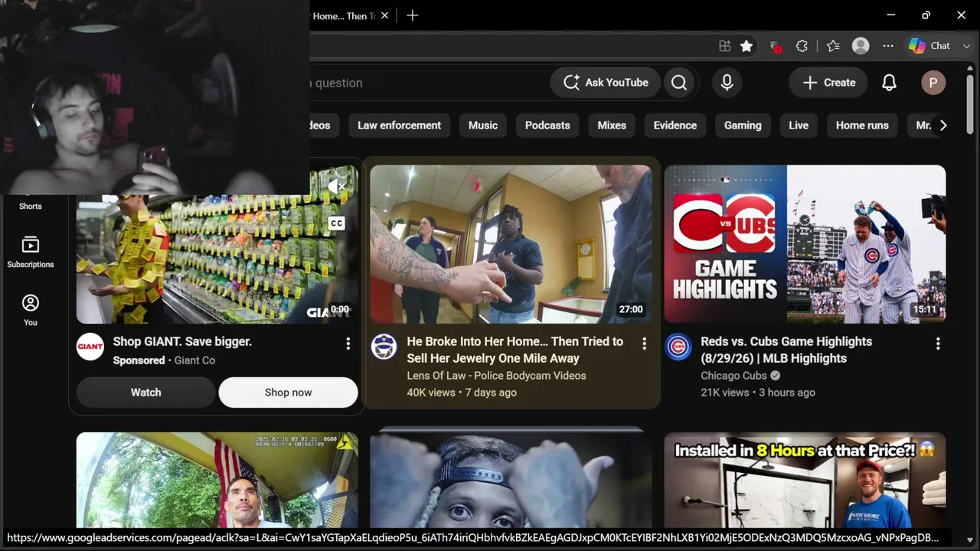The height and width of the screenshot is (551, 980).
Task: Open the browser profile icon
Action: 861,46
